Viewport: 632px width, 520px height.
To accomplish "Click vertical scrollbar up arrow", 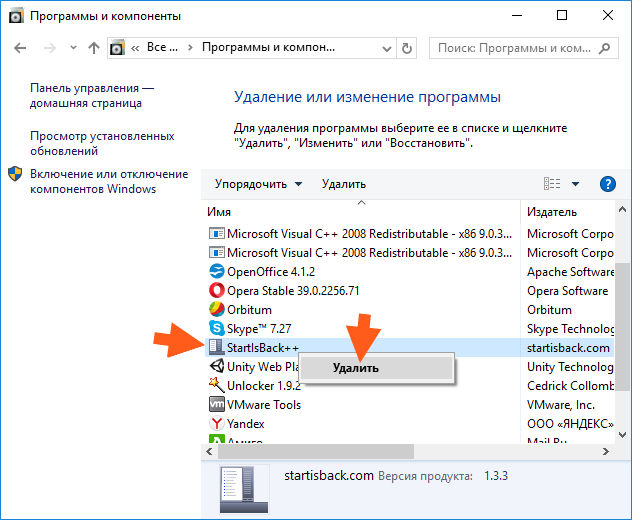I will 622,209.
